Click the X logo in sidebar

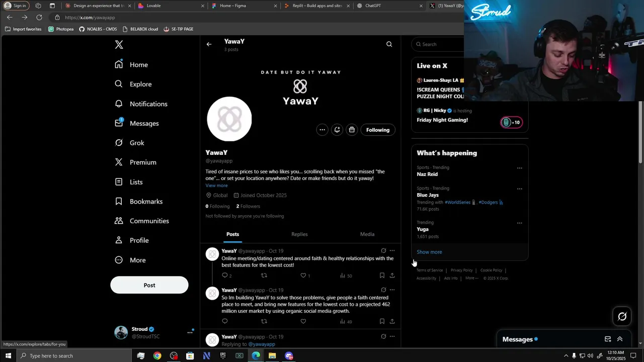click(119, 45)
